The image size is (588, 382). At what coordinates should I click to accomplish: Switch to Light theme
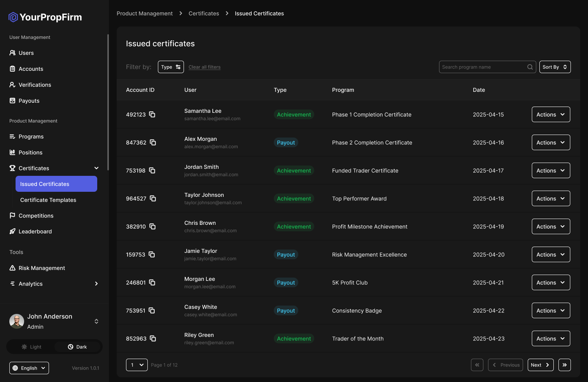tap(31, 347)
